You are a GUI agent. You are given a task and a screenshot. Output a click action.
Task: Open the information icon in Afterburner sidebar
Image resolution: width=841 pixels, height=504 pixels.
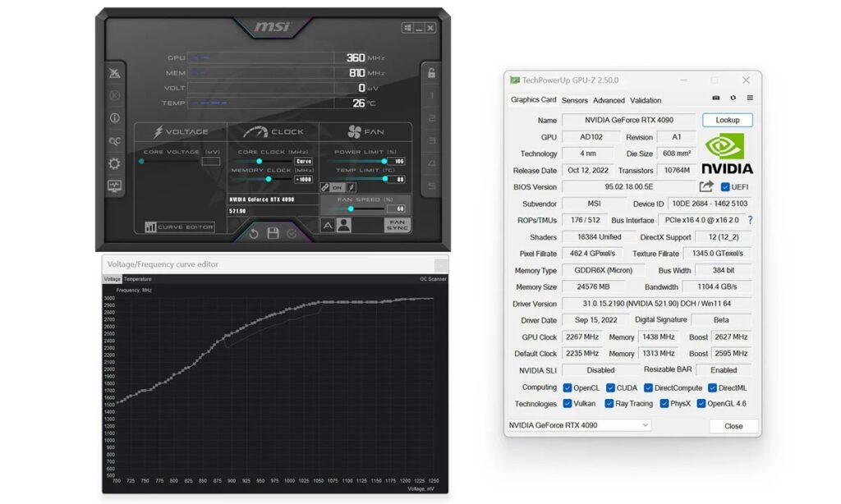(114, 118)
